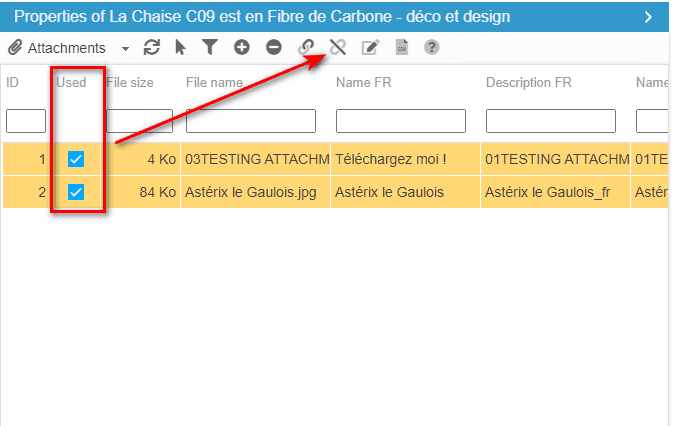Screen dimensions: 674x426
Task: Open the Attachments dropdown arrow
Action: click(125, 48)
